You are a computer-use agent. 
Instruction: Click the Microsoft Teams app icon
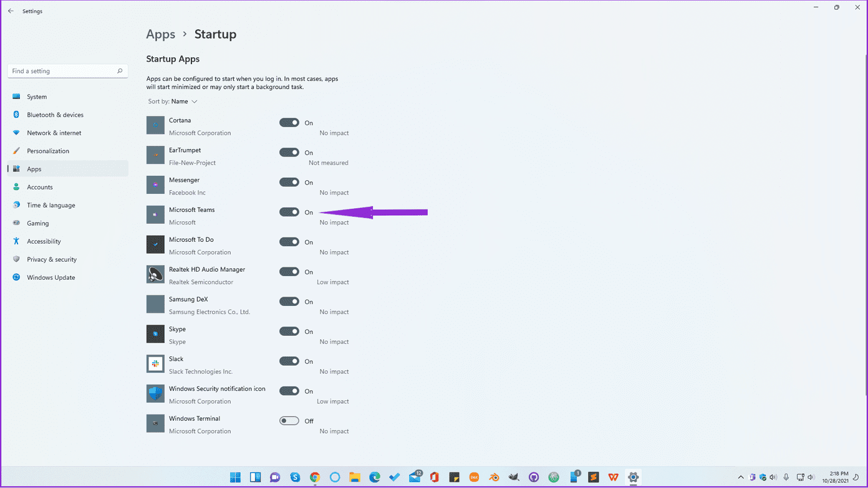[x=155, y=215]
